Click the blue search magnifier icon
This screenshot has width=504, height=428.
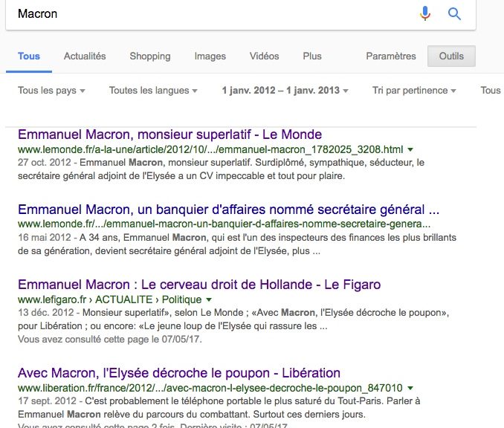coord(454,13)
